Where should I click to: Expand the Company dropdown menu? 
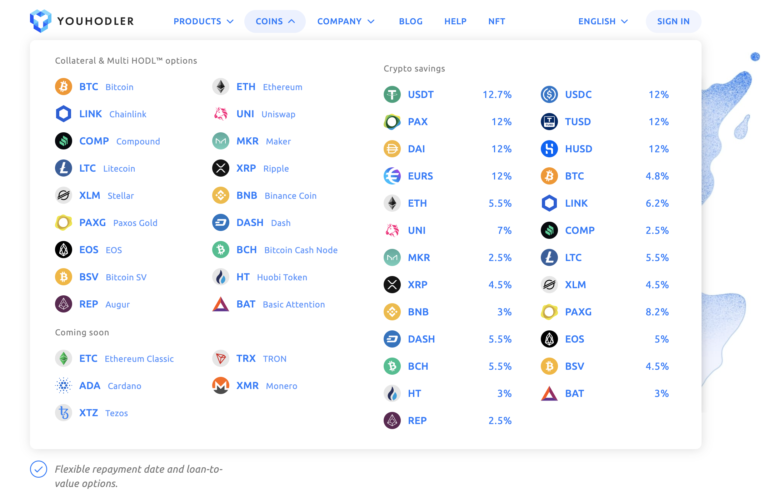pyautogui.click(x=346, y=22)
